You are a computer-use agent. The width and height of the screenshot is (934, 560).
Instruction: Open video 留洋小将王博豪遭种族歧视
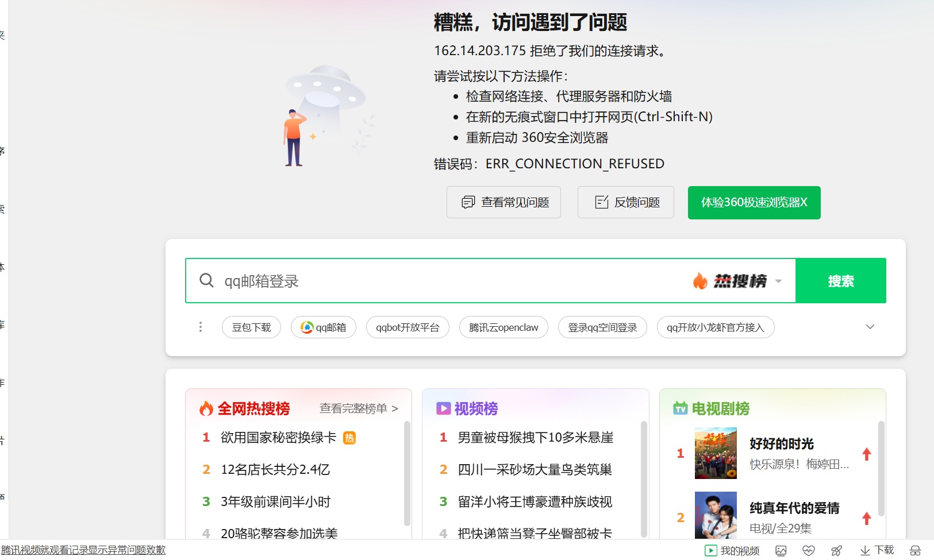(535, 502)
